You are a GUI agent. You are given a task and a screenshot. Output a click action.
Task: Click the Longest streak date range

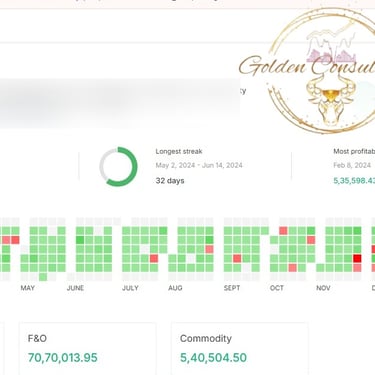click(199, 165)
